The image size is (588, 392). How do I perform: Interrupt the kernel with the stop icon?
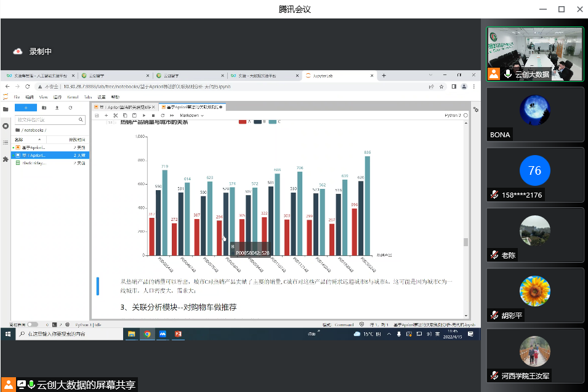click(153, 115)
